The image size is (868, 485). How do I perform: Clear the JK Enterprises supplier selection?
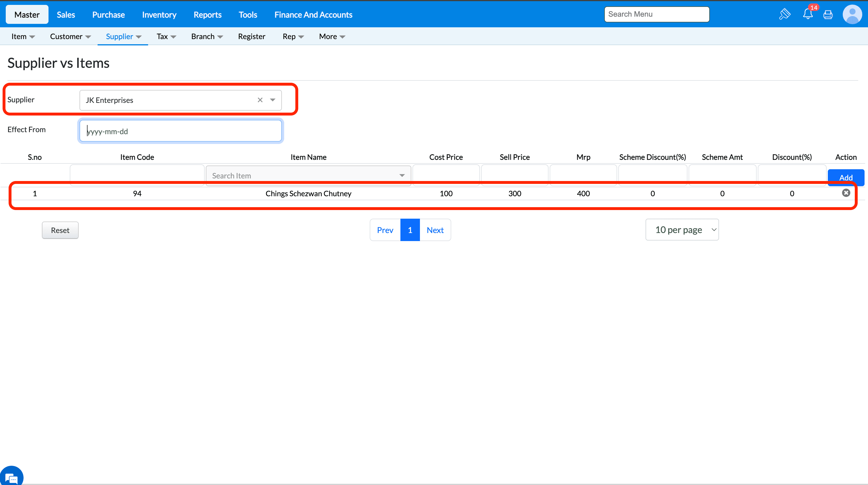pyautogui.click(x=260, y=100)
